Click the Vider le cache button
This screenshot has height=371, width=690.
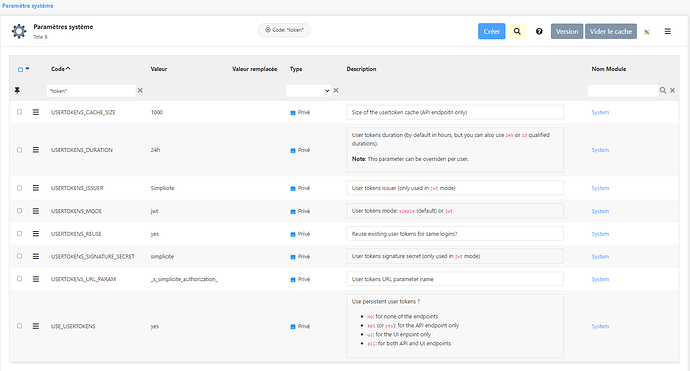tap(611, 31)
